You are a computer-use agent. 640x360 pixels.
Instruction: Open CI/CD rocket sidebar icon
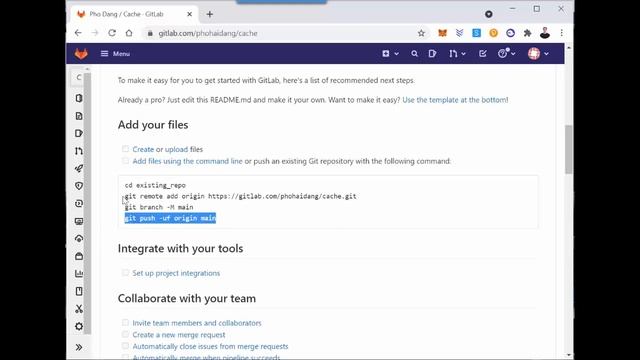coord(79,168)
